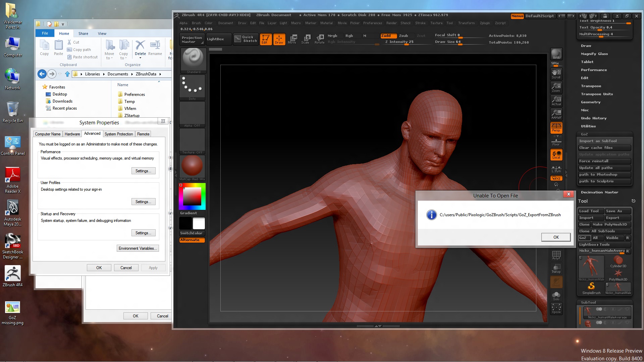Select the SimpleBrush tool icon
Viewport: 644px width, 362px height.
(x=591, y=288)
